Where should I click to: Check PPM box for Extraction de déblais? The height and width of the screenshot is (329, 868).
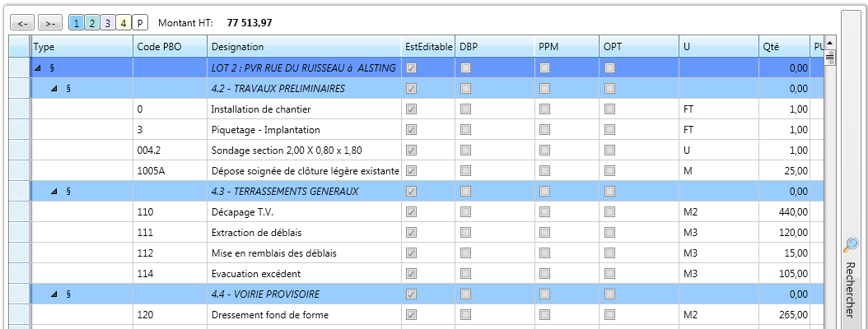click(x=544, y=232)
